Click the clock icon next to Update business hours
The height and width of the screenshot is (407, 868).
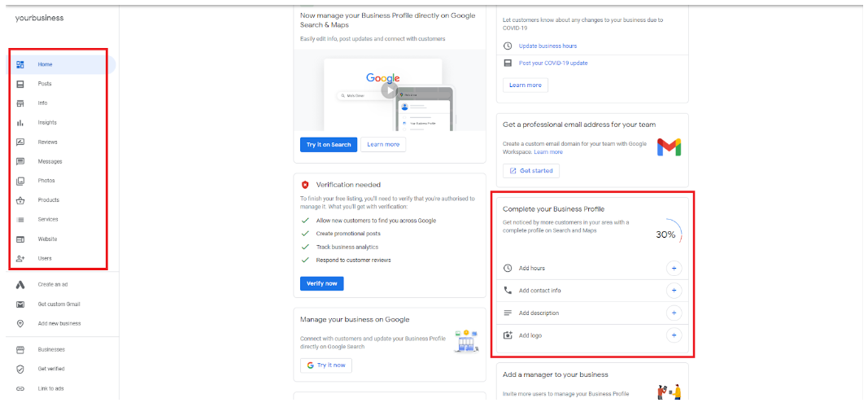coord(508,46)
